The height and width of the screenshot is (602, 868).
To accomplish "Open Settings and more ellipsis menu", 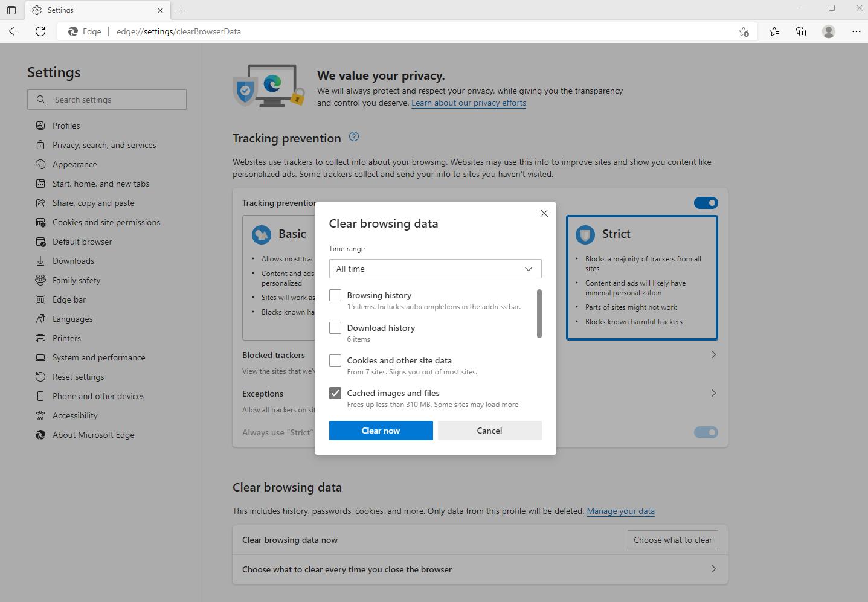I will click(x=856, y=31).
